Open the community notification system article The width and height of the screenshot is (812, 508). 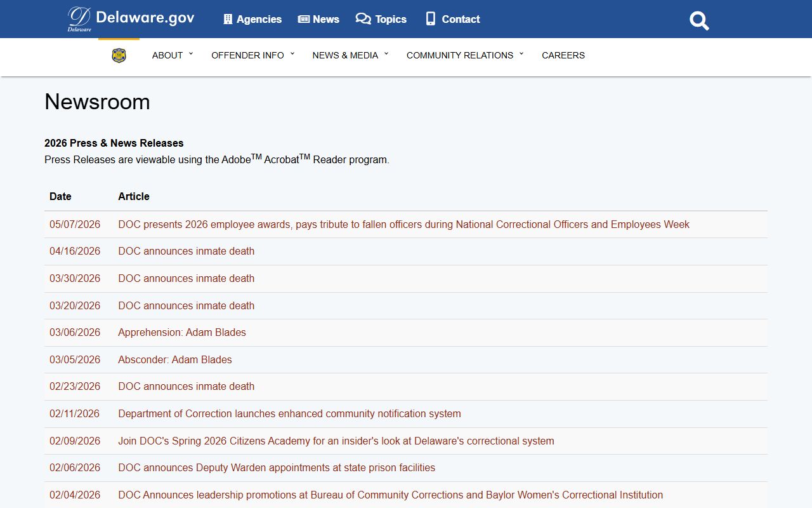click(x=289, y=414)
